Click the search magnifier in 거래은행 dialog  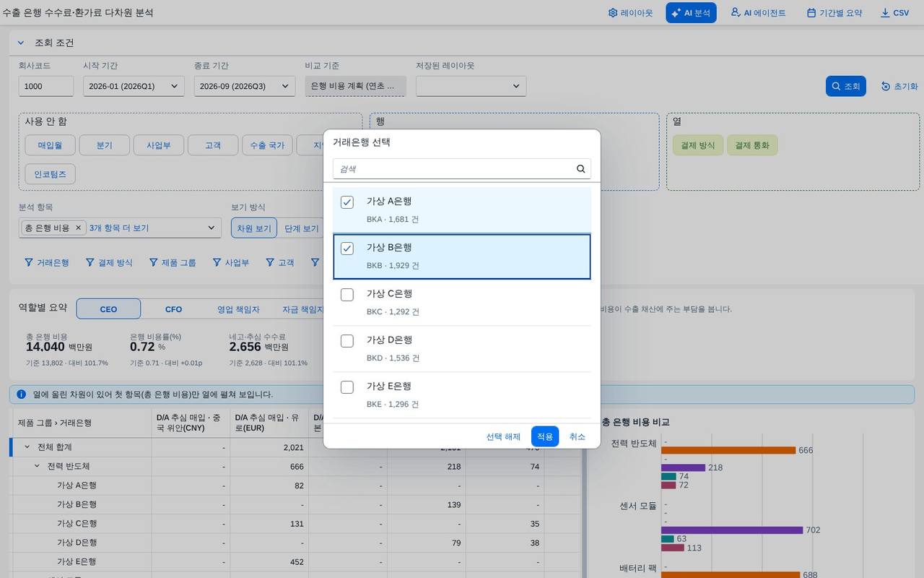pyautogui.click(x=580, y=169)
